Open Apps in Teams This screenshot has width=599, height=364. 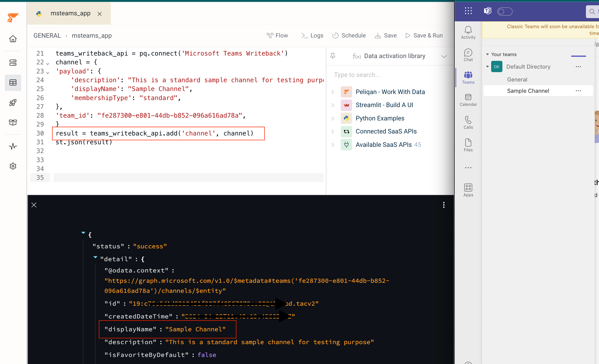tap(468, 190)
